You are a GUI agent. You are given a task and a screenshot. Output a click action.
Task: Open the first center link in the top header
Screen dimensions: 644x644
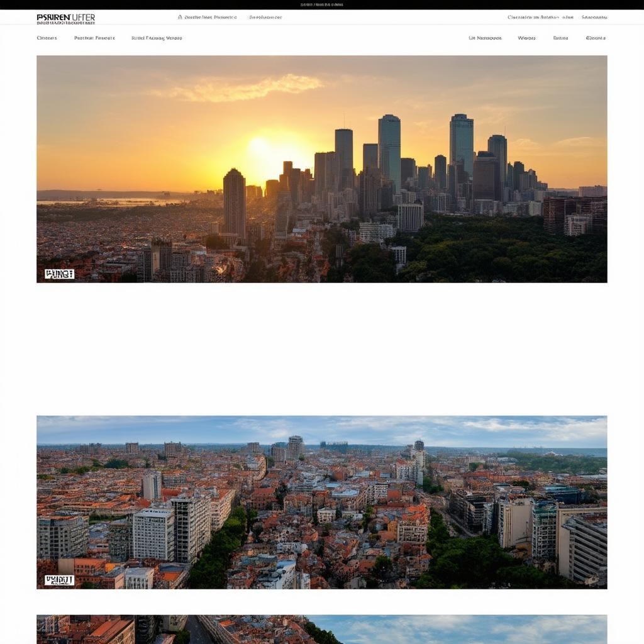click(210, 18)
